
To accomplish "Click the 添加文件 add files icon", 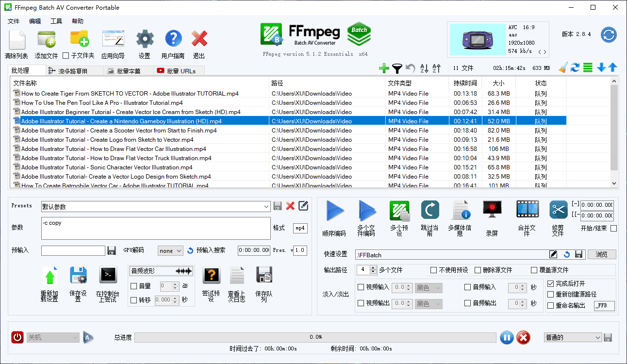I will coord(46,39).
